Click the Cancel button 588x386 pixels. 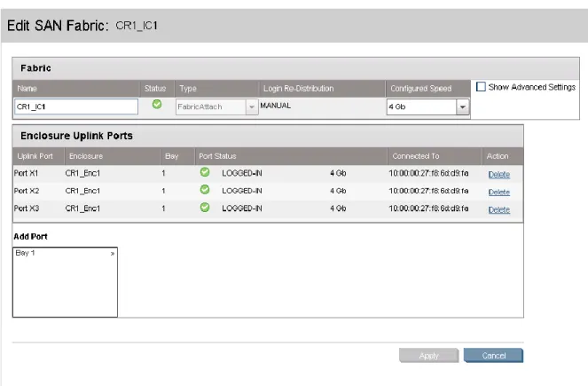tap(493, 356)
